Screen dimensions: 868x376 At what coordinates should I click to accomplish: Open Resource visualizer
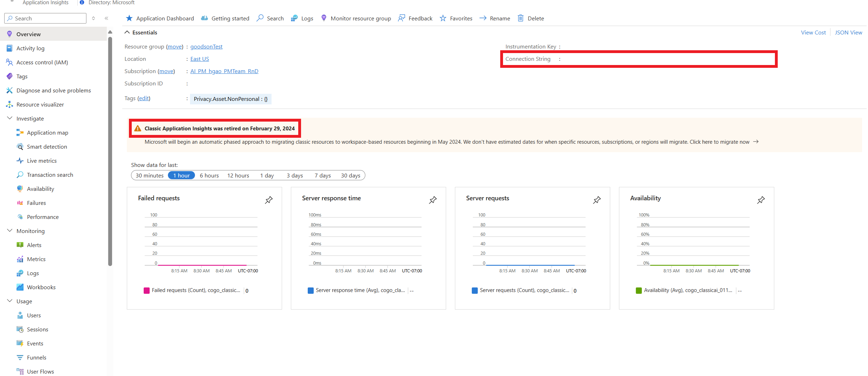point(40,104)
